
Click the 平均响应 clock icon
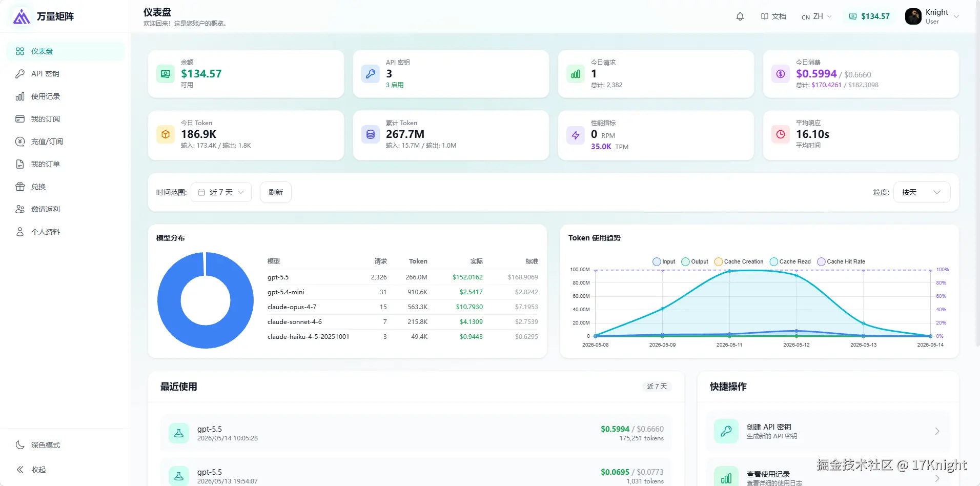(x=781, y=134)
